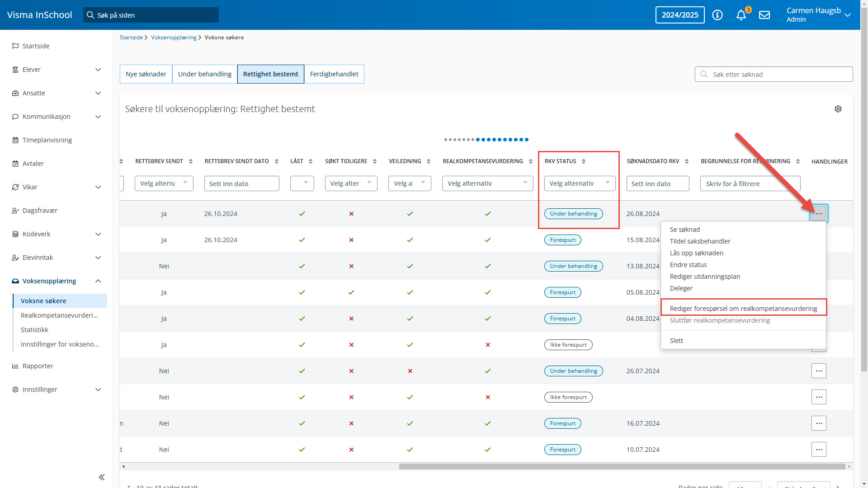Expand the Vikar sidebar section
The image size is (868, 488).
pos(98,187)
